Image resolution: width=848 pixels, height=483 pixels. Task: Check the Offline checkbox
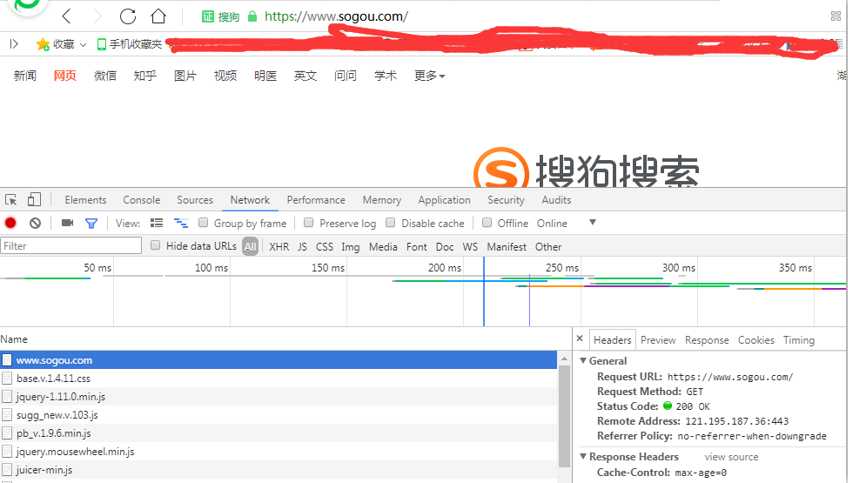(x=487, y=222)
